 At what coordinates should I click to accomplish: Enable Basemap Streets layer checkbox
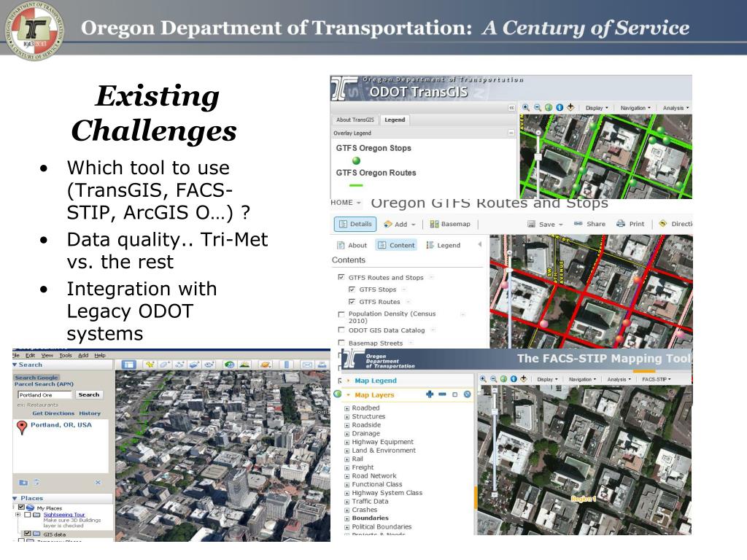[x=341, y=343]
